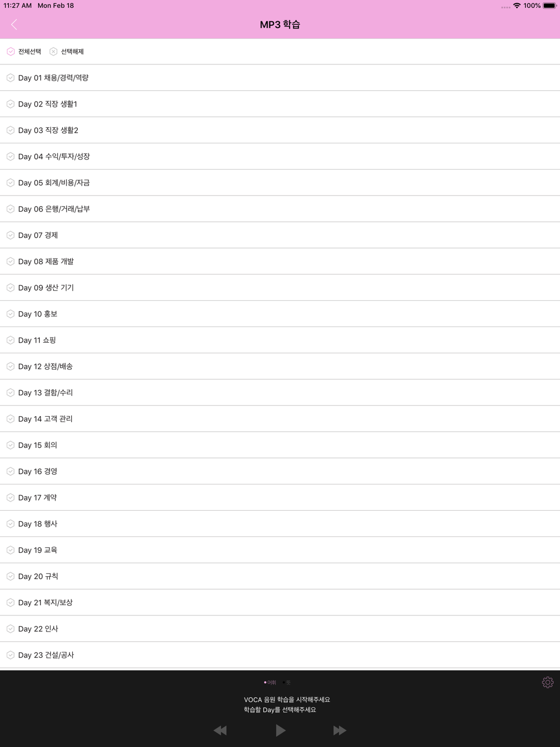Image resolution: width=560 pixels, height=747 pixels.
Task: Tap the back arrow in header
Action: pos(15,25)
